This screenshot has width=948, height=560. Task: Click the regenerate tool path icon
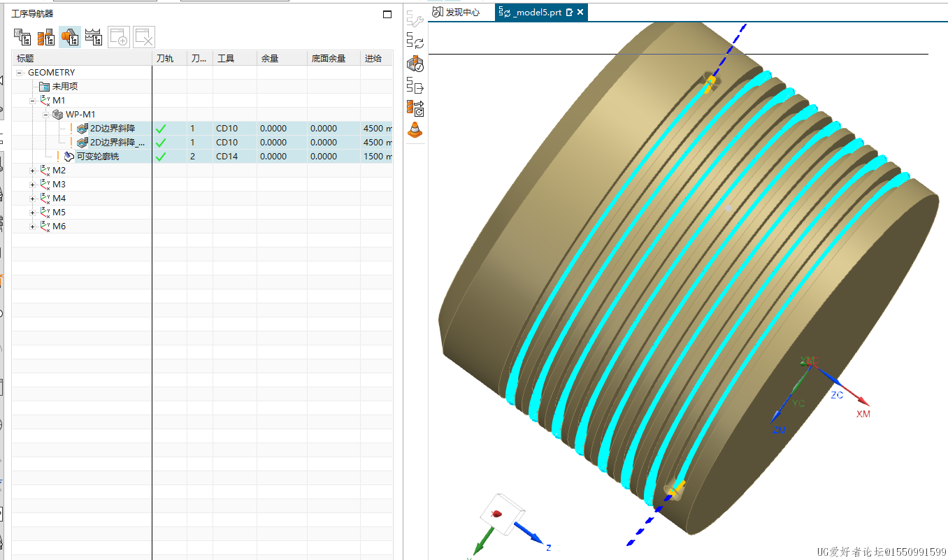[x=415, y=41]
